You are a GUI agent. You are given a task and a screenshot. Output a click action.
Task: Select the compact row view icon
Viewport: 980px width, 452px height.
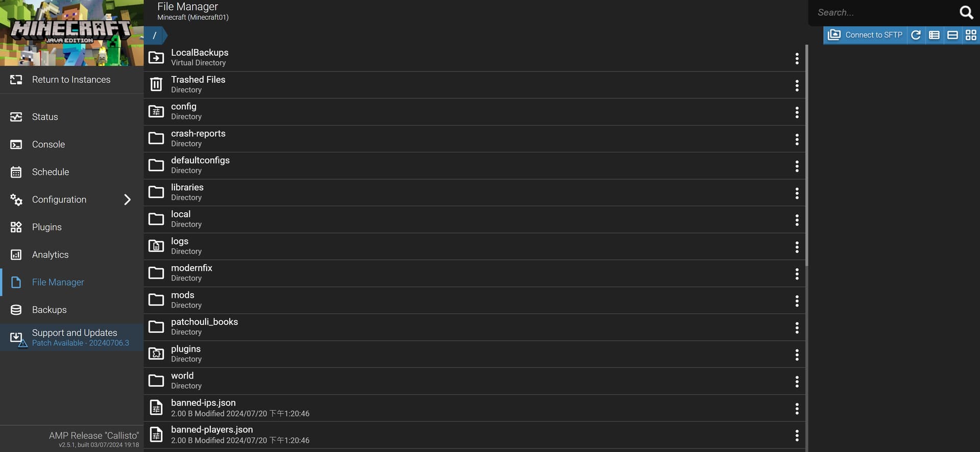(x=952, y=35)
